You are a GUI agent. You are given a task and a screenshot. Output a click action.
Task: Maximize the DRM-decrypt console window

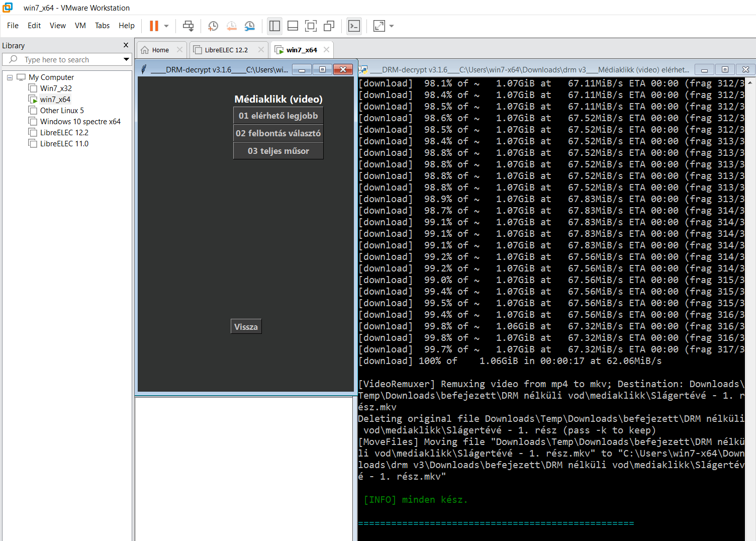(725, 70)
